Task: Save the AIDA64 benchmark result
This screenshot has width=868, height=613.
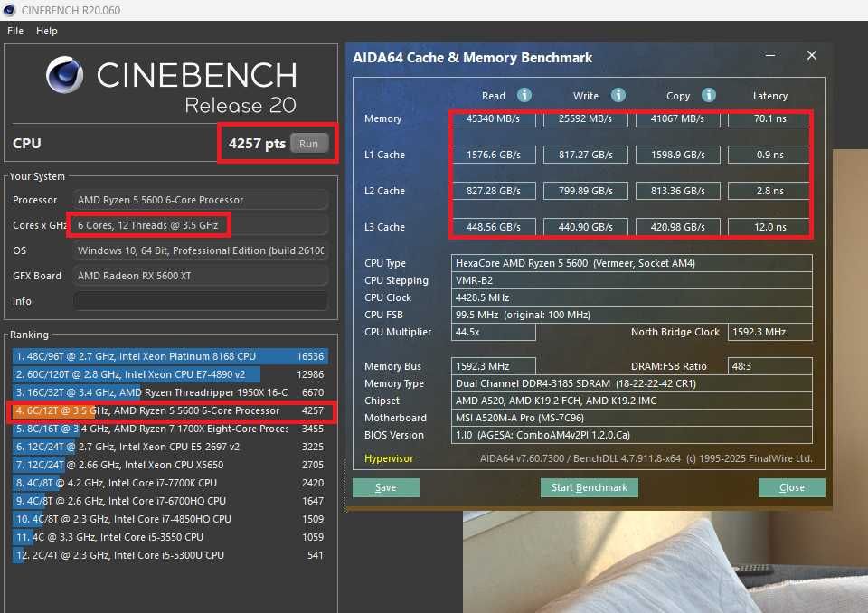Action: pyautogui.click(x=386, y=488)
